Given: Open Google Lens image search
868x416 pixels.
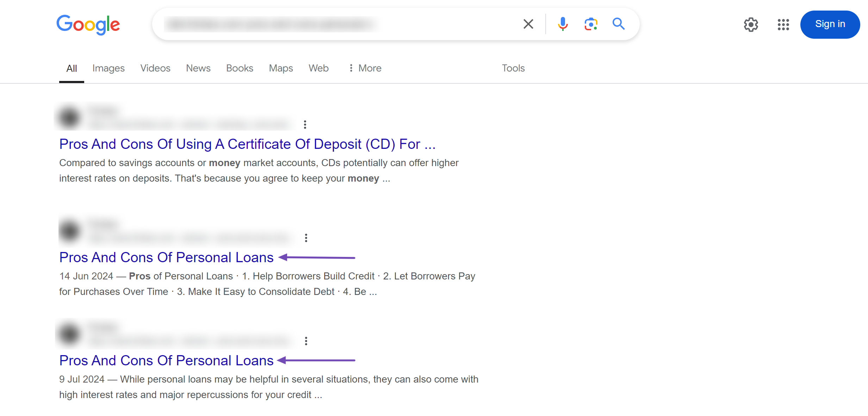Looking at the screenshot, I should (x=591, y=24).
